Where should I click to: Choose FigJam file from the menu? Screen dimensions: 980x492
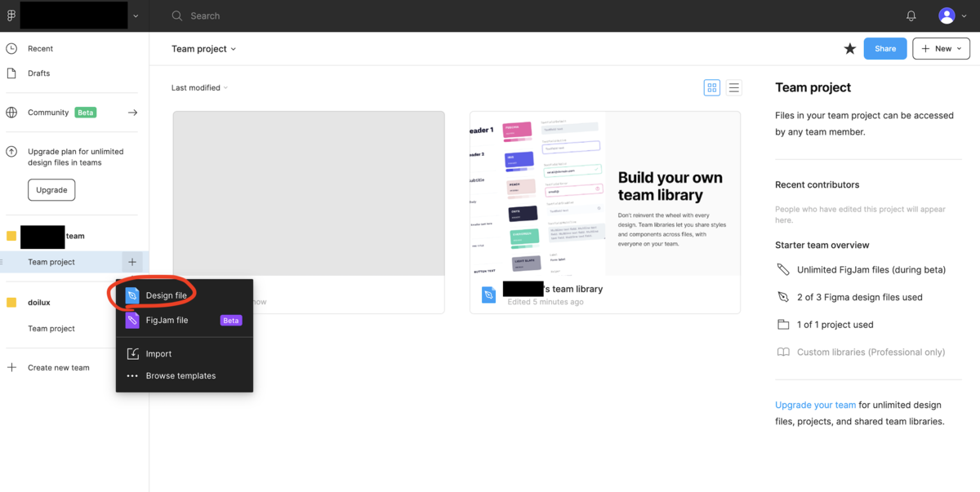click(185, 321)
